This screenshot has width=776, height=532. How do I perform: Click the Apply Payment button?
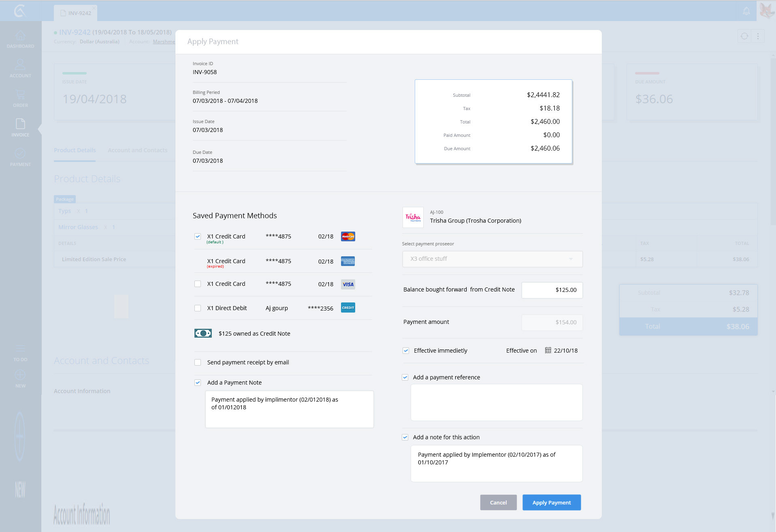pyautogui.click(x=551, y=502)
